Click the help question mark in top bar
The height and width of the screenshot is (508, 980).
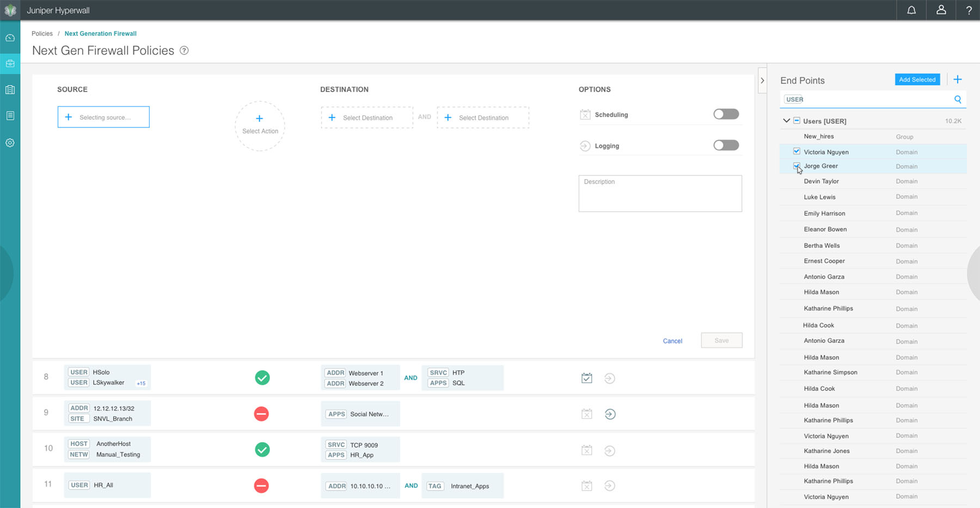969,10
